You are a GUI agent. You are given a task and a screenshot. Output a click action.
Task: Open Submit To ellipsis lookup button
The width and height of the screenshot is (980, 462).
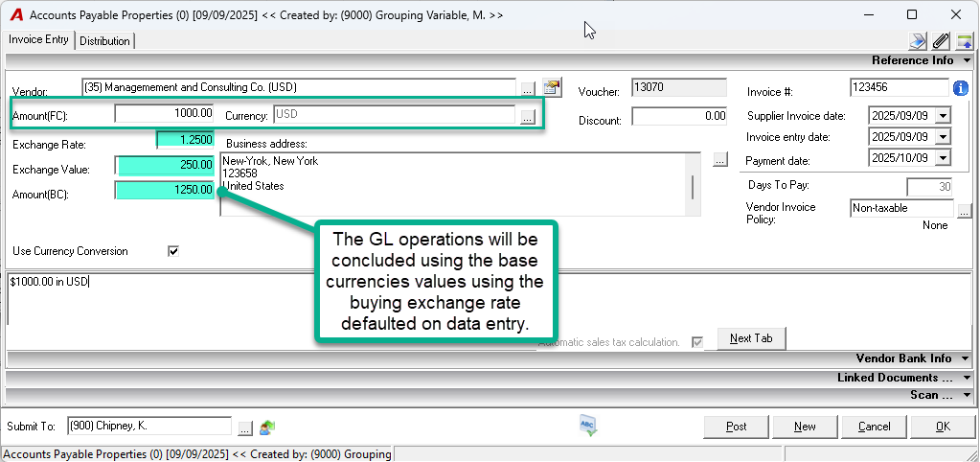click(x=245, y=428)
